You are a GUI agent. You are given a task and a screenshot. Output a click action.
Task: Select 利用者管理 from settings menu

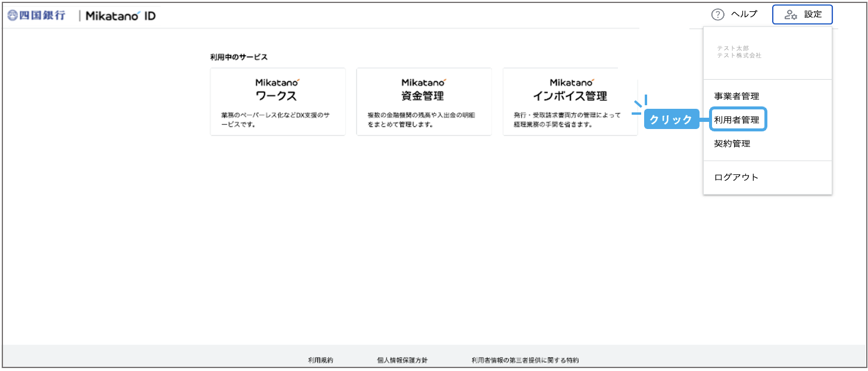[x=737, y=120]
